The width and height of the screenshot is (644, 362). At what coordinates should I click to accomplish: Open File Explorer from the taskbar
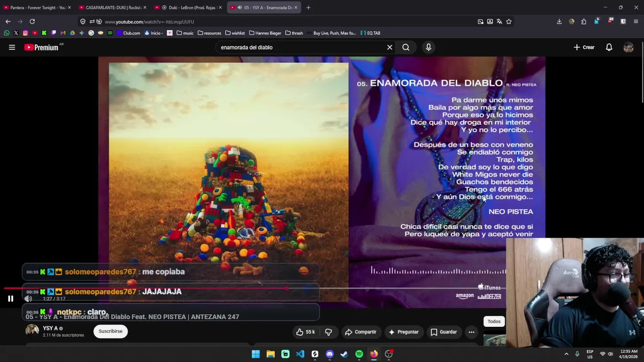(271, 354)
